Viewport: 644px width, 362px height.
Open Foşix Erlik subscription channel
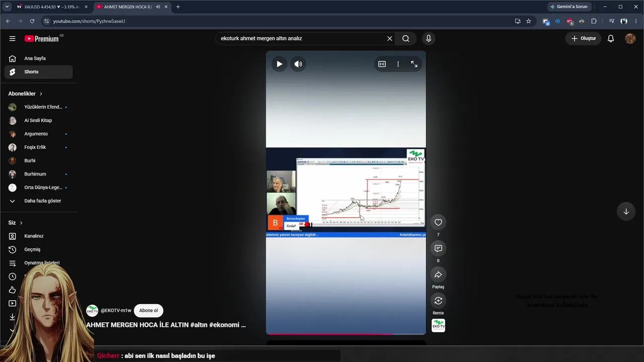coord(38,147)
